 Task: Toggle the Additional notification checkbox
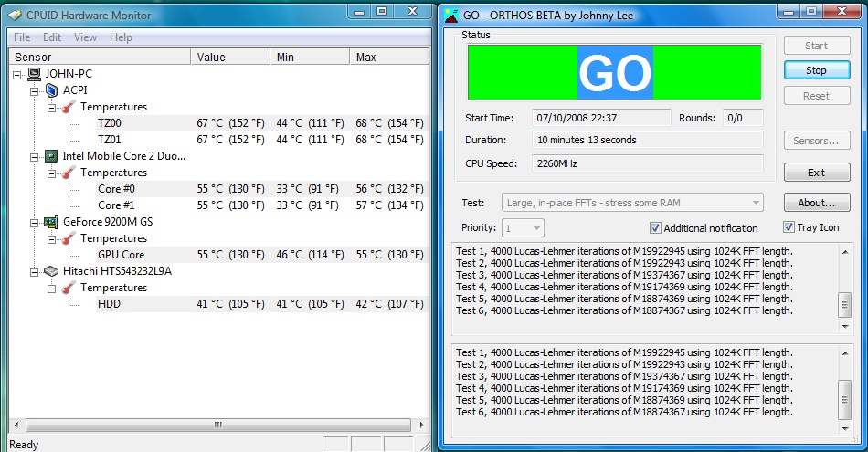655,228
